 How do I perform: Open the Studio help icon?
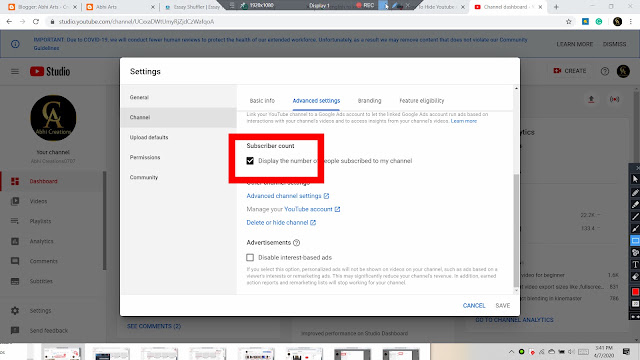pyautogui.click(x=605, y=71)
